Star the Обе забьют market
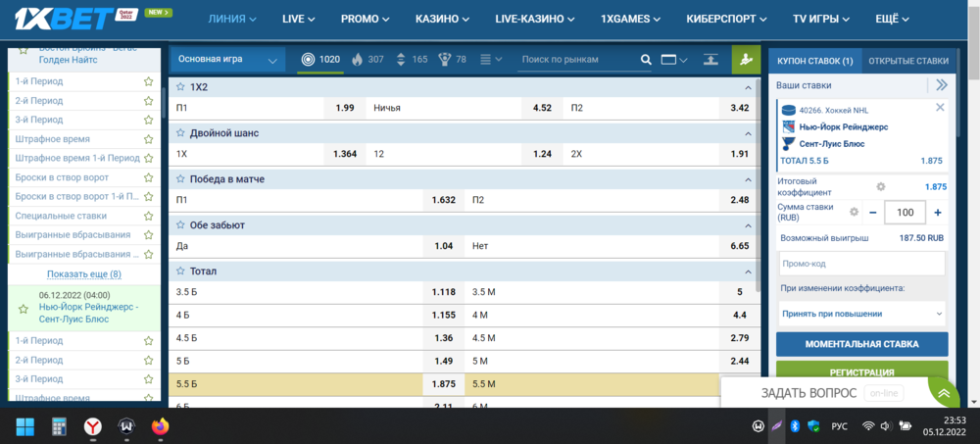 [x=180, y=225]
